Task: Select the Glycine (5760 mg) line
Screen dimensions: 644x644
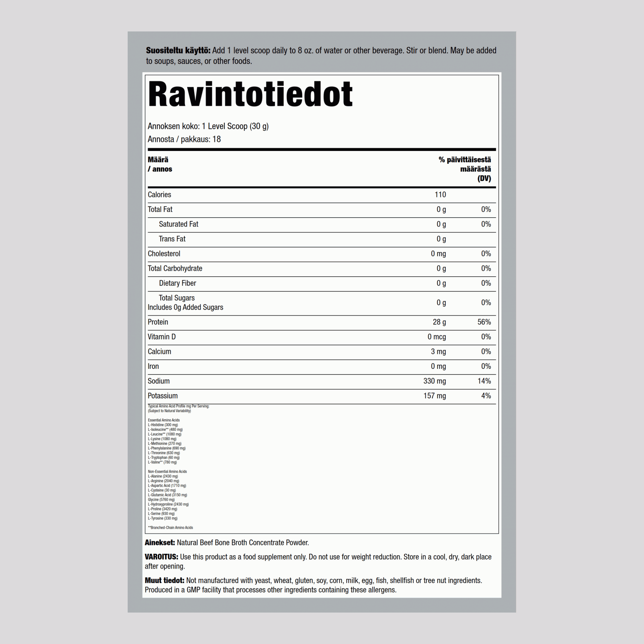Action: coord(161,500)
